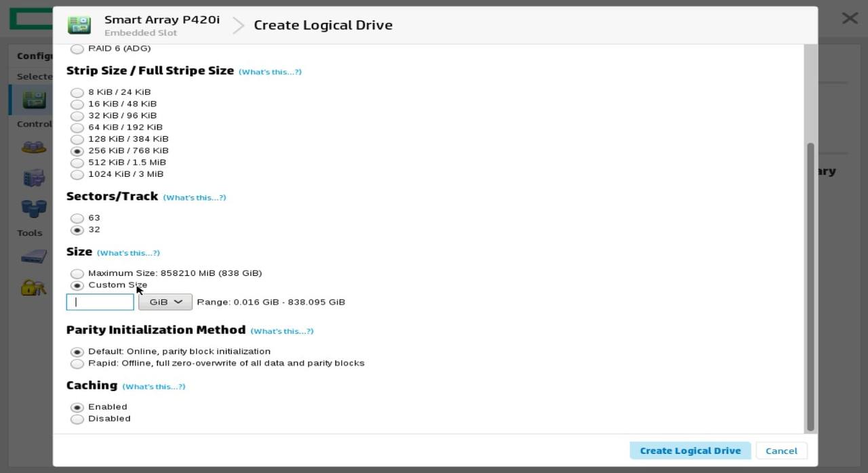Click the Create Logical Drive button
The image size is (868, 473).
[x=690, y=451]
